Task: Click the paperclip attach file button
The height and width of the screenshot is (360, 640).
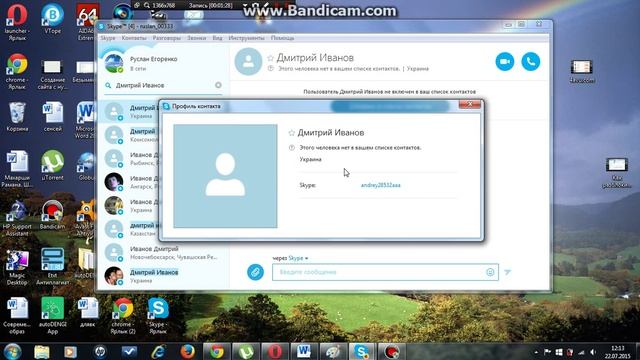Action: (256, 272)
